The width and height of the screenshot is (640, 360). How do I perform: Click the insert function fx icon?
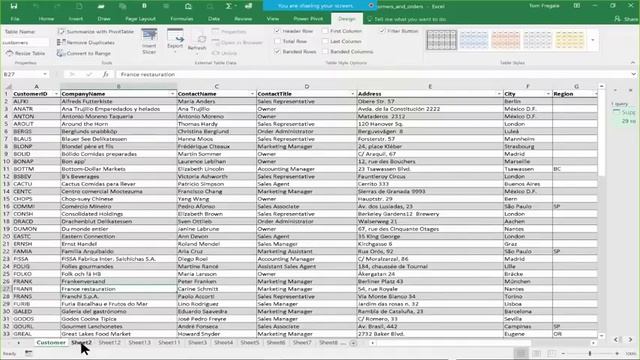click(x=105, y=74)
